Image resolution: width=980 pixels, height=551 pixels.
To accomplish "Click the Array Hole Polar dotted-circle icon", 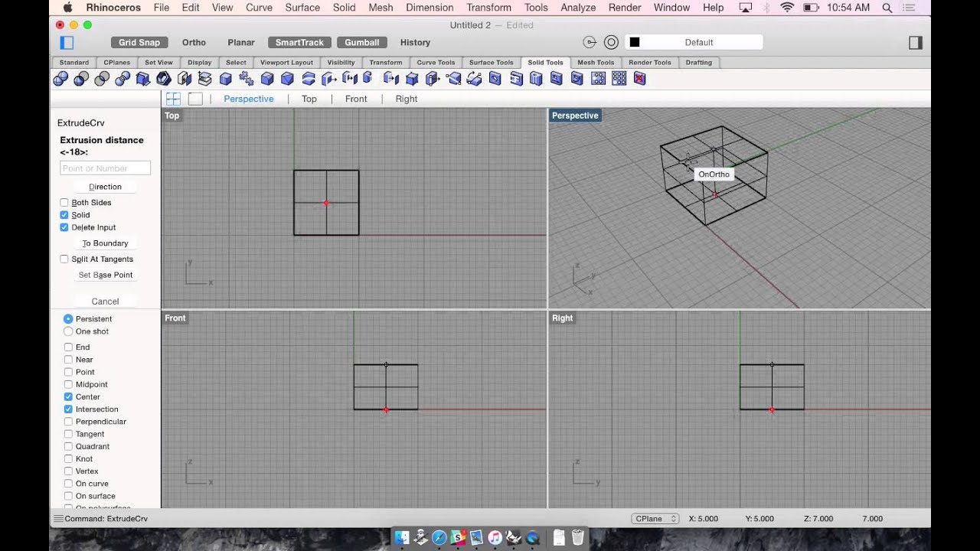I will [598, 79].
